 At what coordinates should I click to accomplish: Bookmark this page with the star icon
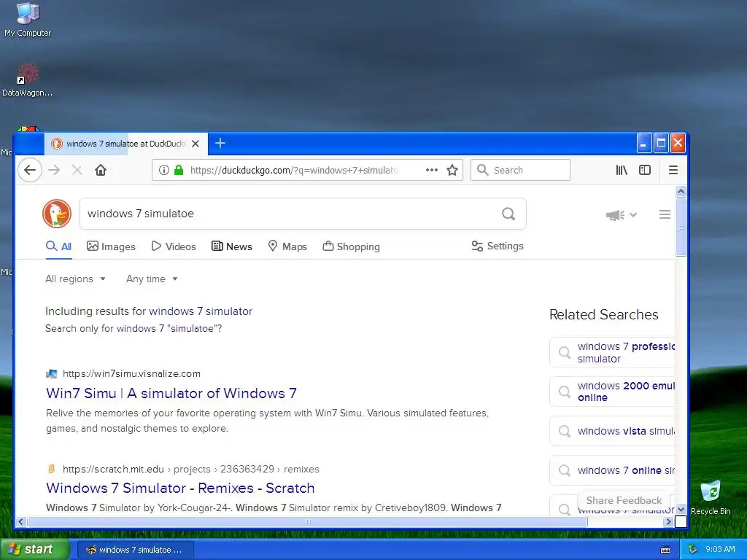coord(452,170)
